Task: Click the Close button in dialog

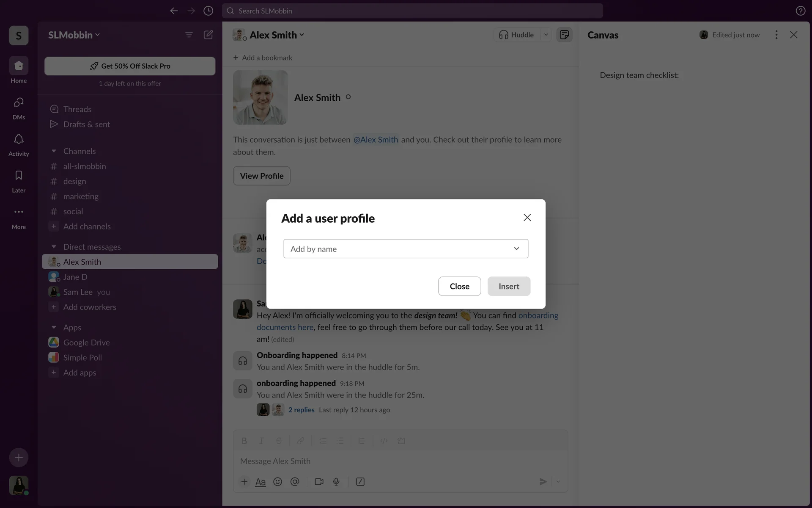Action: [x=459, y=286]
